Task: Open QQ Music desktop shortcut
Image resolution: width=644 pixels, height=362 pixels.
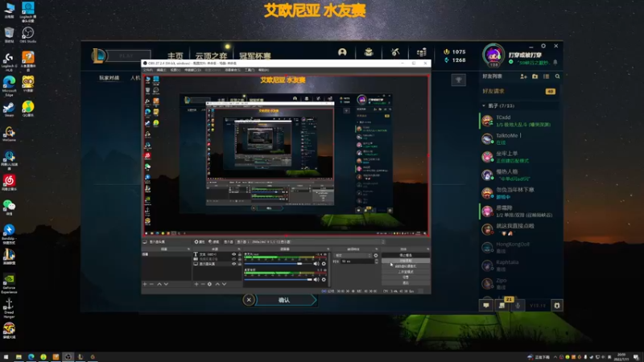Action: point(28,109)
